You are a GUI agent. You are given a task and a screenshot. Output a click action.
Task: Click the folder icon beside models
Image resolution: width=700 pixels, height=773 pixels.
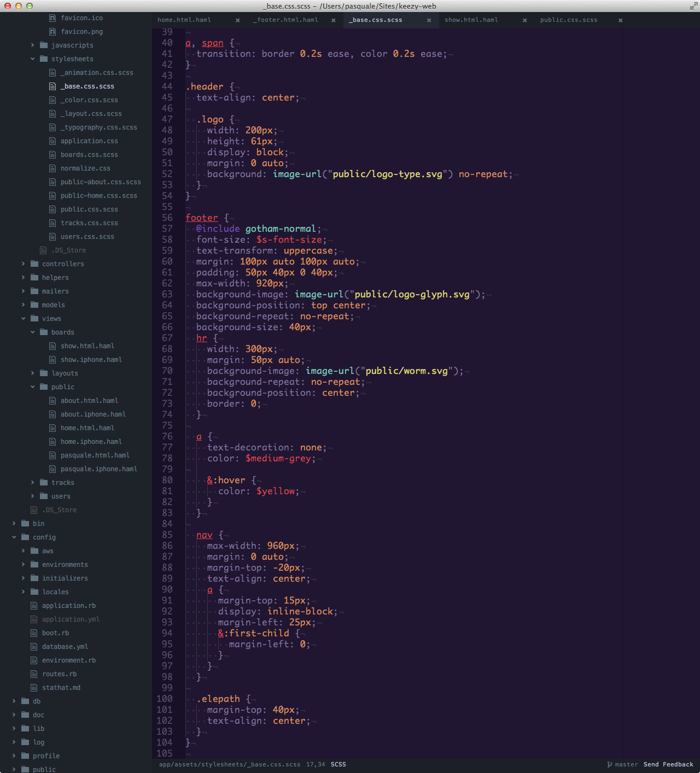(x=34, y=305)
